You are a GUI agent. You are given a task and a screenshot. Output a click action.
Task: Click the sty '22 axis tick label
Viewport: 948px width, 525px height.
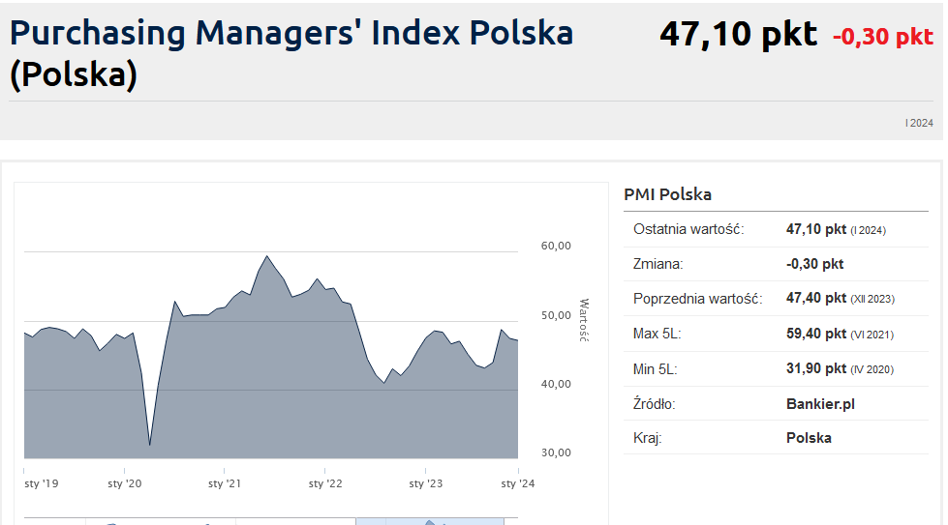point(325,484)
